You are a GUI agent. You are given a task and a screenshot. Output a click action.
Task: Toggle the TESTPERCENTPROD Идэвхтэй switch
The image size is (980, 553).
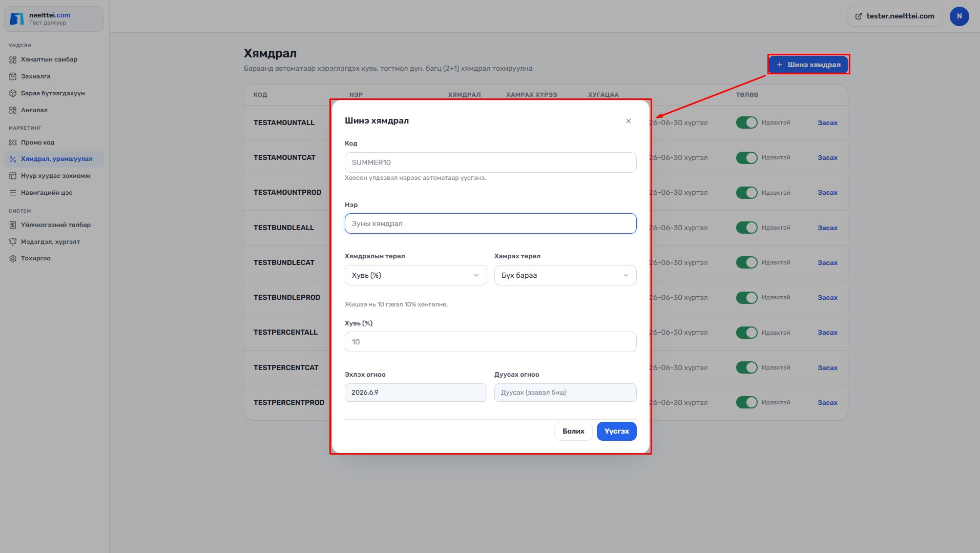[746, 402]
